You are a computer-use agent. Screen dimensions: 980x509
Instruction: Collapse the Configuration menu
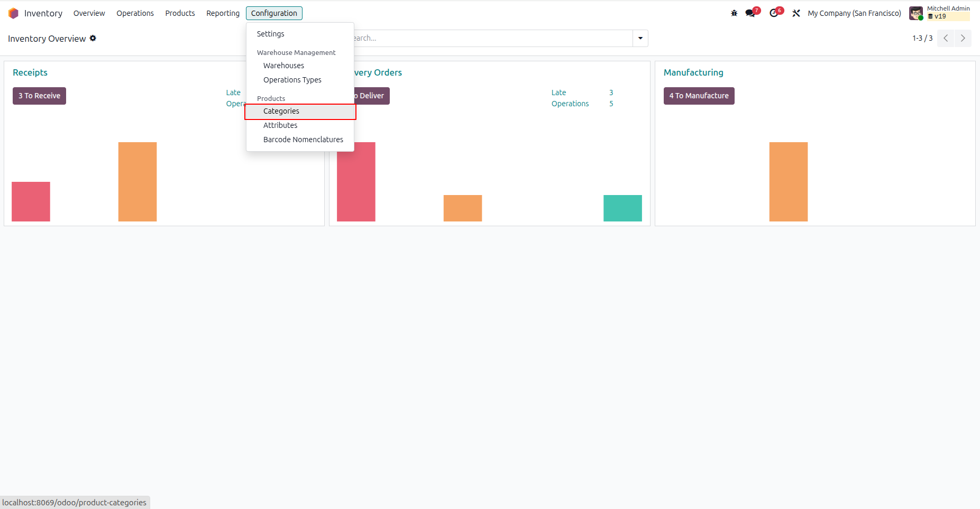tap(274, 13)
